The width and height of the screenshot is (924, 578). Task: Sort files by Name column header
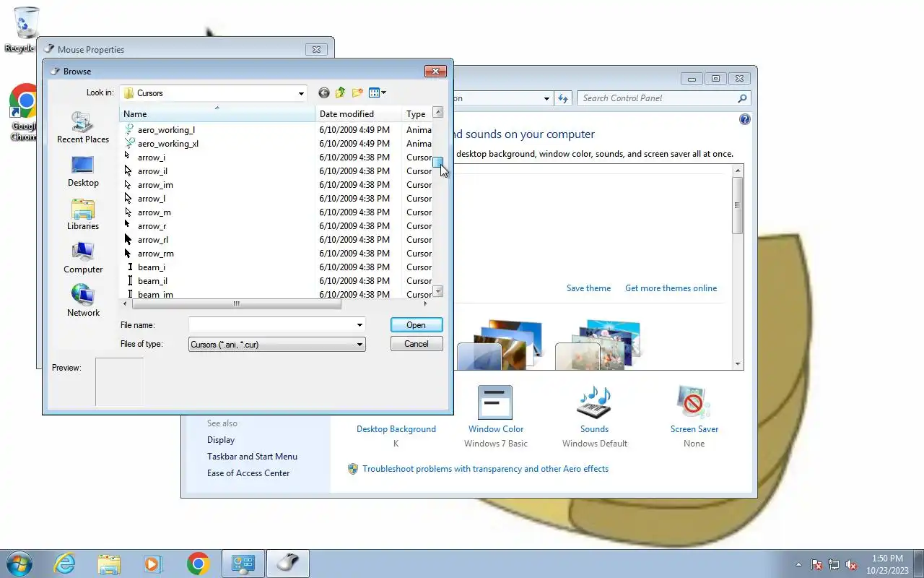point(217,113)
